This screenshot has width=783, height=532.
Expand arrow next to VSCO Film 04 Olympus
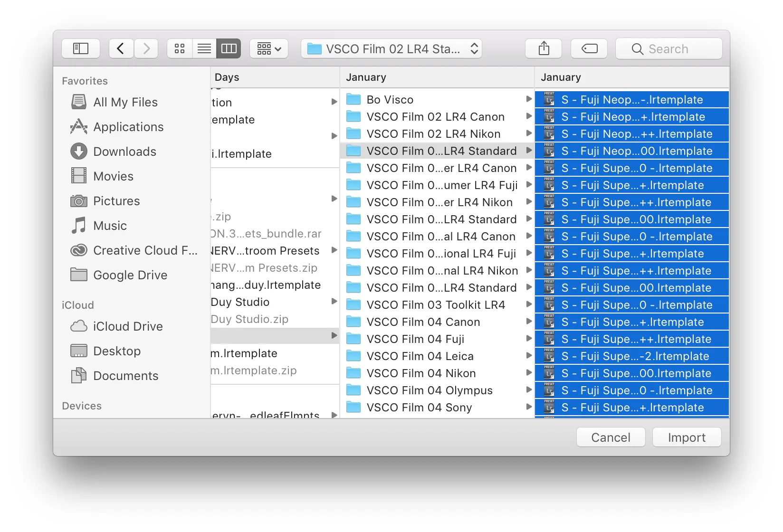pyautogui.click(x=528, y=390)
